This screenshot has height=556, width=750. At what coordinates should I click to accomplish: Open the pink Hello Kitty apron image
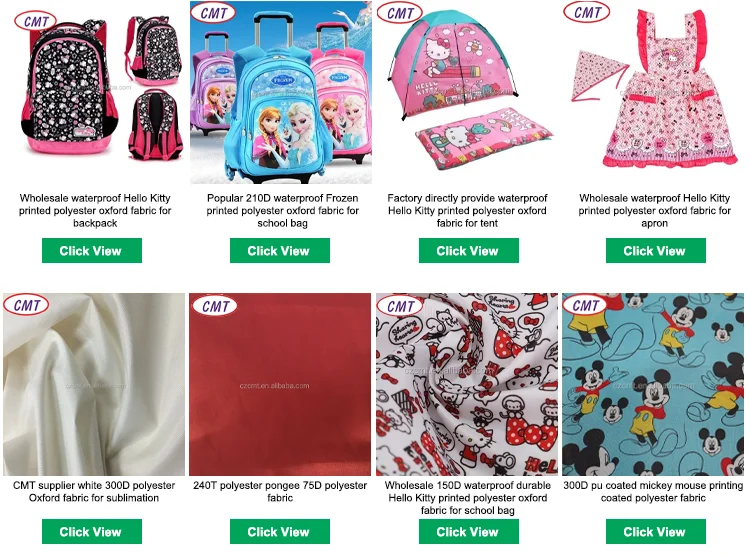653,92
